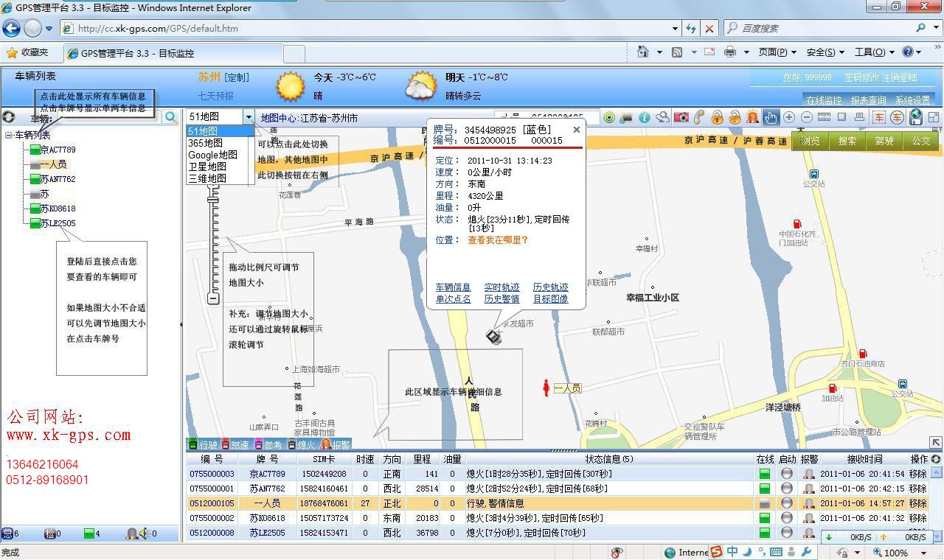The width and height of the screenshot is (944, 560).
Task: Open the 报表查询 menu
Action: tap(868, 100)
